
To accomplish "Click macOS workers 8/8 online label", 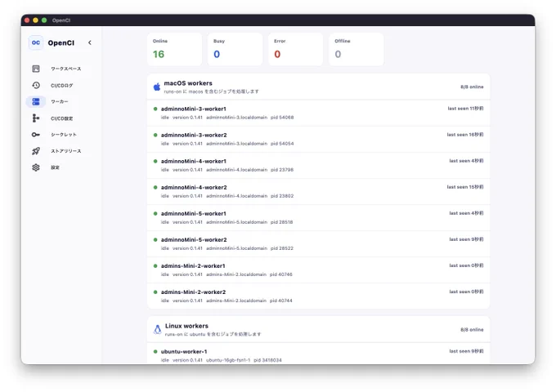I will [472, 87].
